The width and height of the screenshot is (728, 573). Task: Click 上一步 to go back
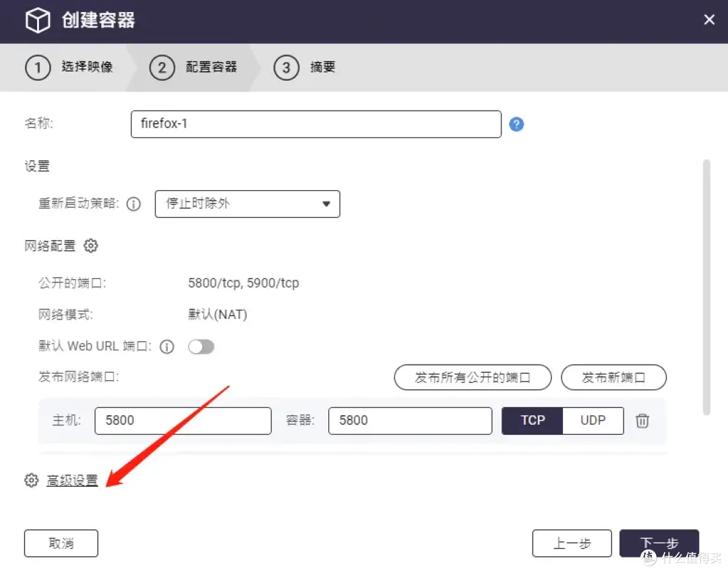point(572,543)
